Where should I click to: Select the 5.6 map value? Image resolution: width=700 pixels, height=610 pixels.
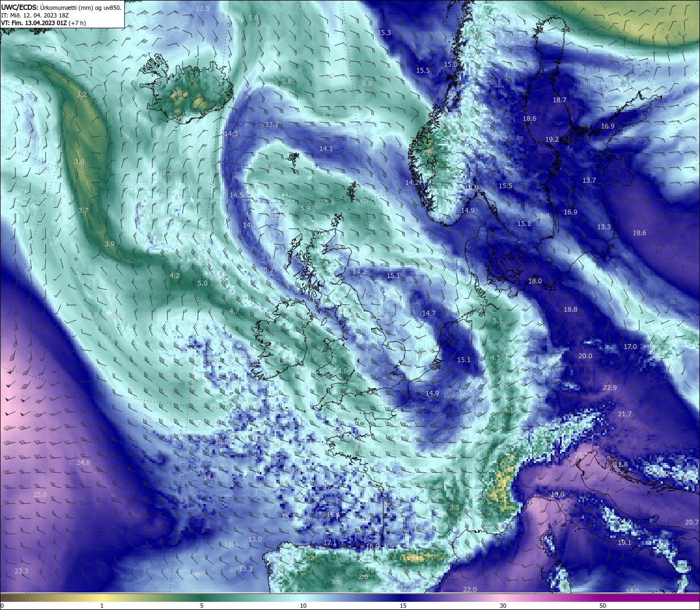[x=330, y=203]
